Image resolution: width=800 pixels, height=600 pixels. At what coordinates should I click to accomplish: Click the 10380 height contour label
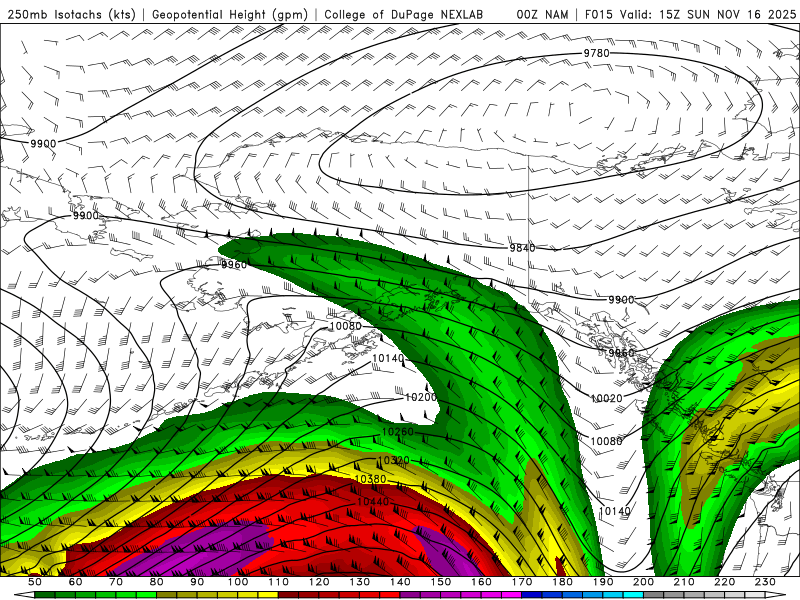(x=370, y=479)
